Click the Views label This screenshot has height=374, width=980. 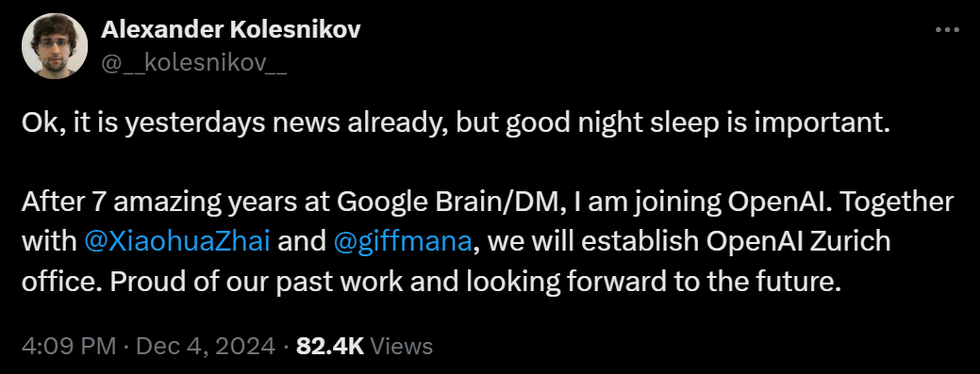click(x=402, y=346)
